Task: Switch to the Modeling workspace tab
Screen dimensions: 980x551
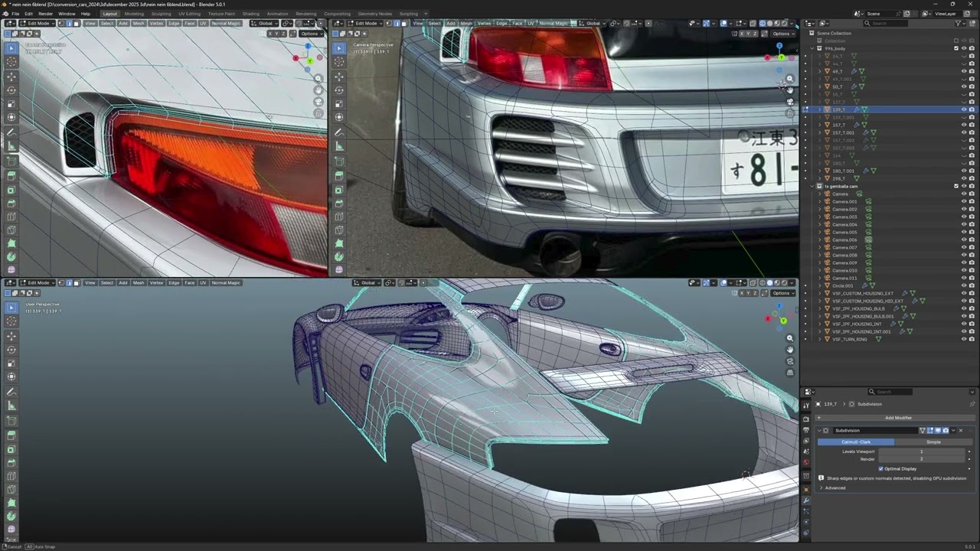Action: click(x=134, y=14)
